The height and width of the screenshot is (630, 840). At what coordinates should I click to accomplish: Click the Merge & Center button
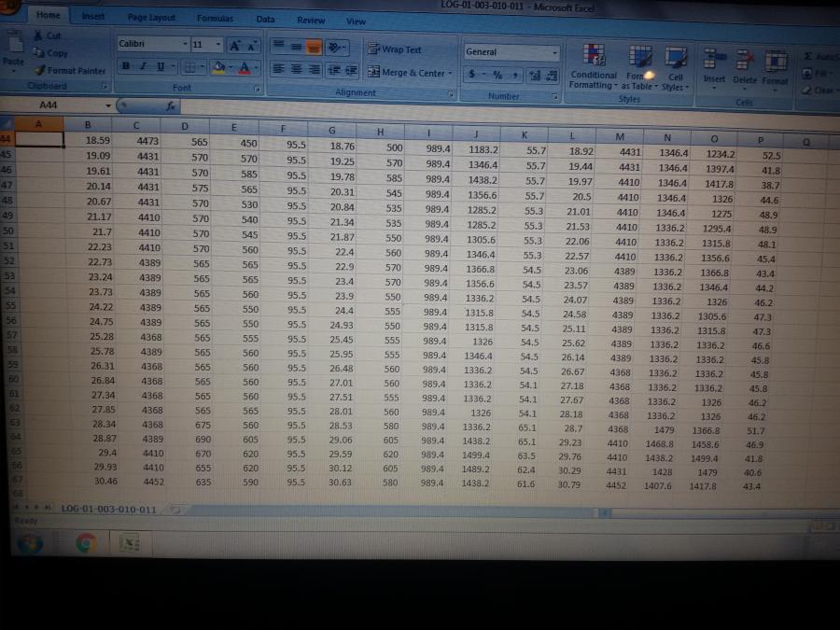pos(411,73)
